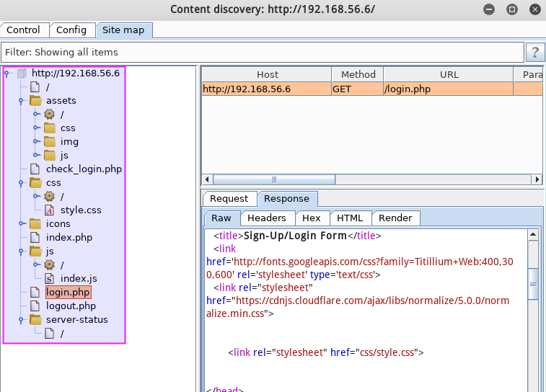Image resolution: width=546 pixels, height=392 pixels.
Task: Select style.css in the site tree
Action: 81,210
